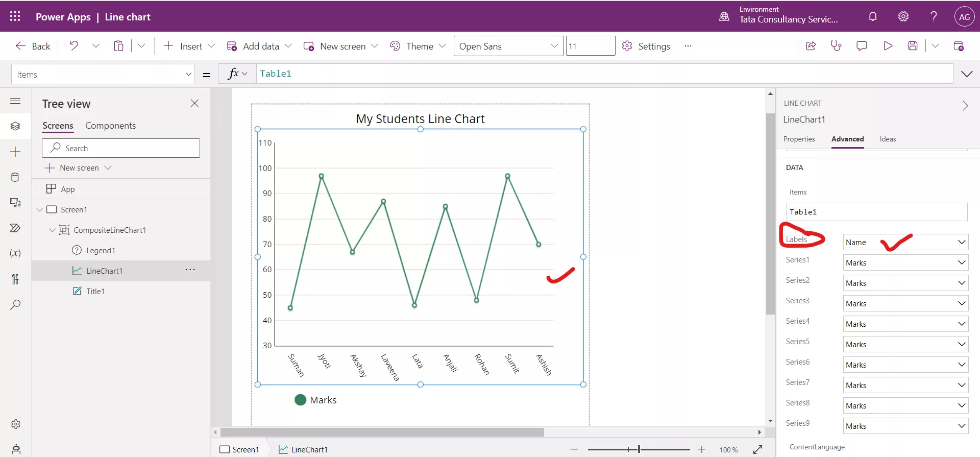Screen dimensions: 980x457
Task: Open the save options dropdown arrow
Action: [935, 46]
